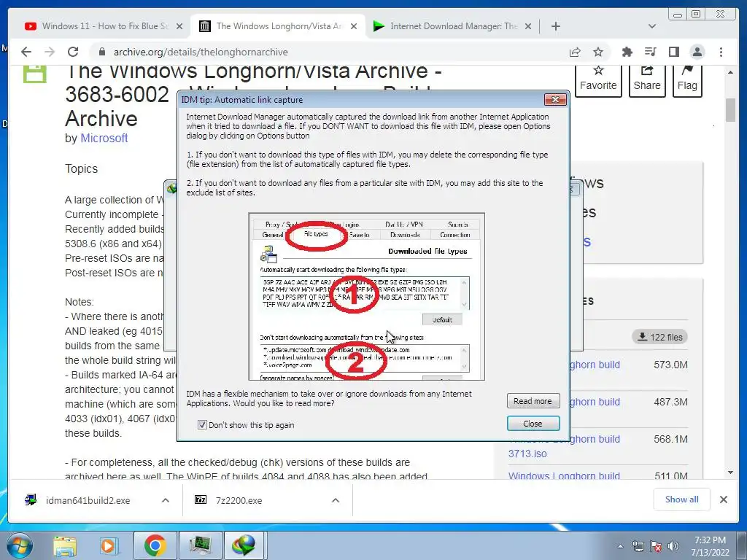The width and height of the screenshot is (747, 560).
Task: Click the 568.1M file size entry
Action: tap(670, 439)
